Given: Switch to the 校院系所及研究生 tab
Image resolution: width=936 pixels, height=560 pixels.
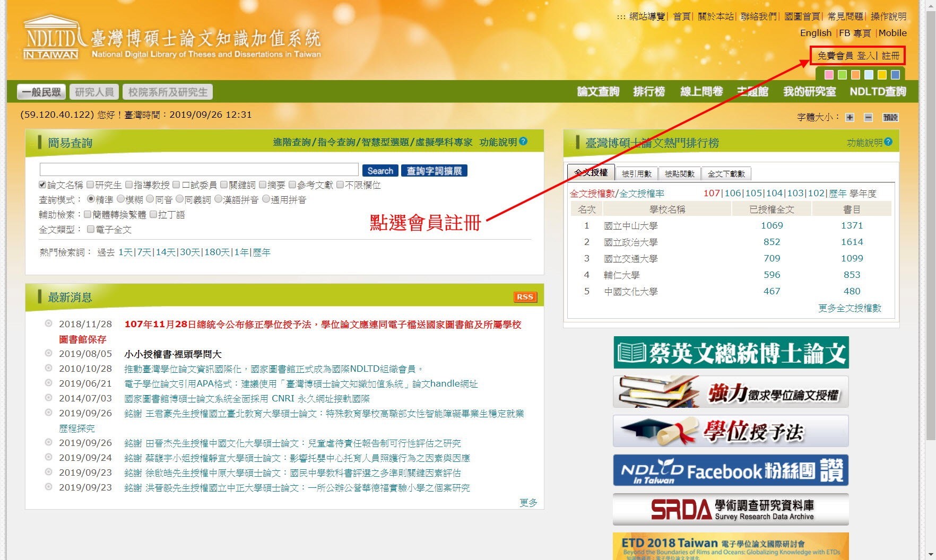Looking at the screenshot, I should click(x=168, y=92).
